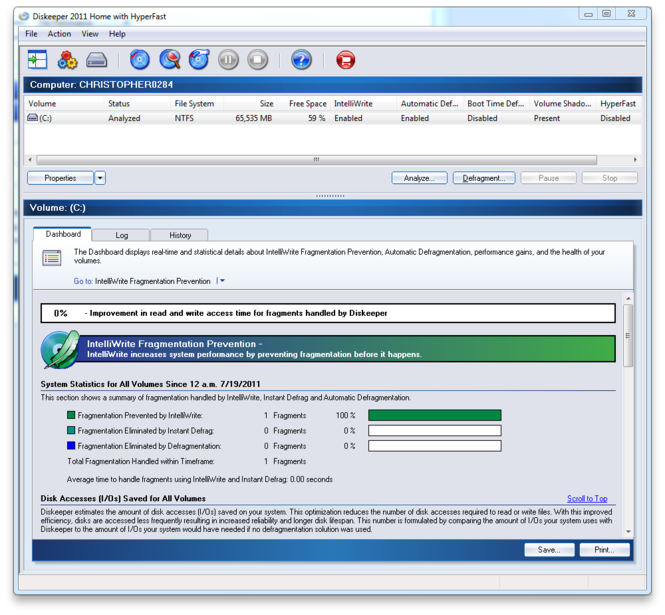Click the 100% IntelliWrite progress bar
This screenshot has height=615, width=665.
click(435, 415)
